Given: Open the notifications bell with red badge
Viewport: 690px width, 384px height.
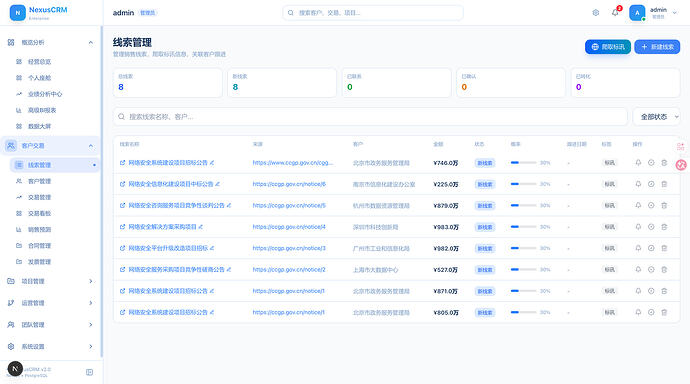Looking at the screenshot, I should (615, 13).
